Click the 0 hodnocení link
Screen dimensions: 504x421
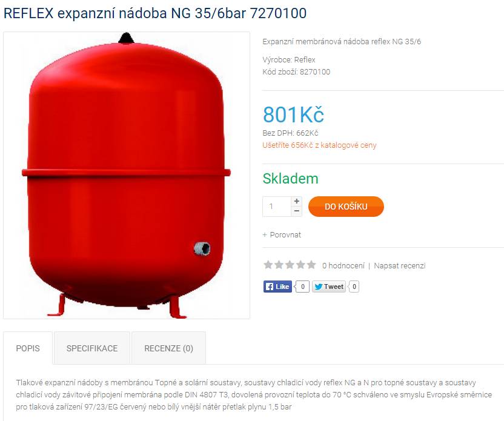click(x=343, y=266)
